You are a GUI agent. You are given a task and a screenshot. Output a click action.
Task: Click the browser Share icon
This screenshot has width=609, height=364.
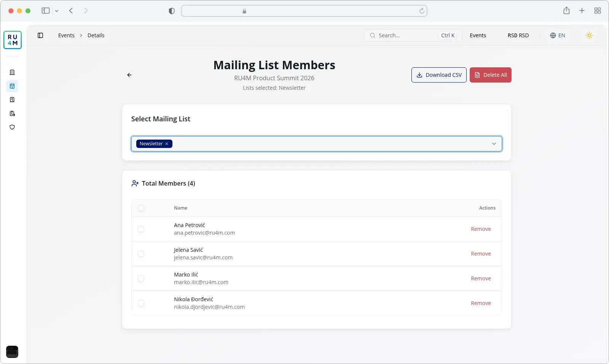566,11
